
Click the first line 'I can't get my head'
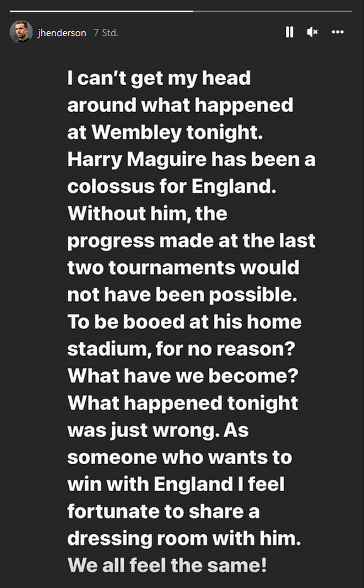tap(159, 79)
